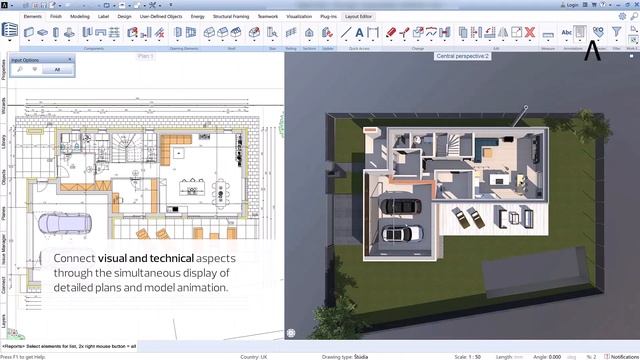Open the Properties side palette tab

tap(4, 69)
